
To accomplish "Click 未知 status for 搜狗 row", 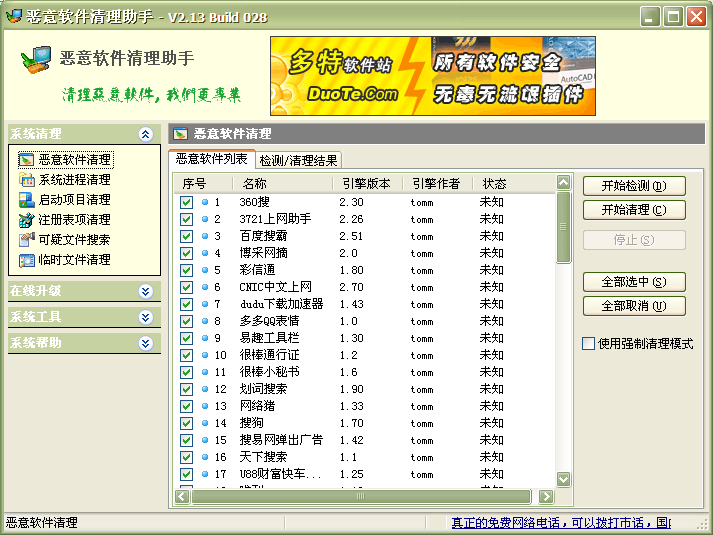I will [x=492, y=423].
